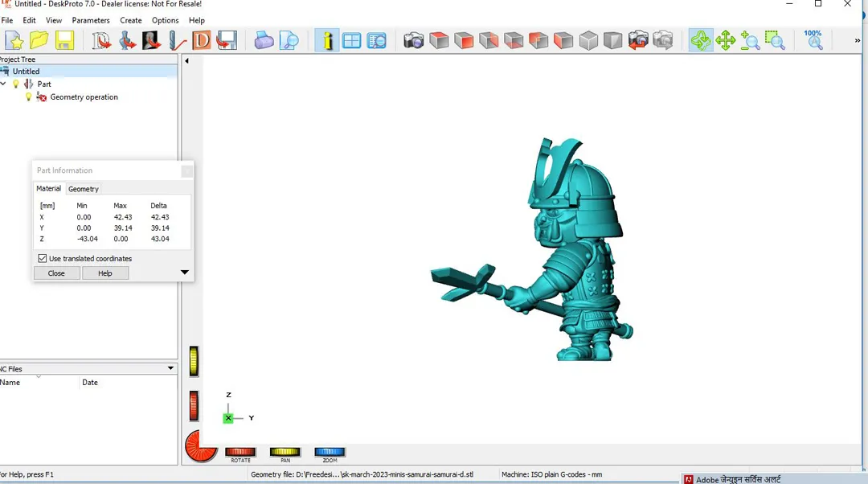Screen dimensions: 868x484
Task: Click the Close button in Part Information
Action: pos(56,273)
